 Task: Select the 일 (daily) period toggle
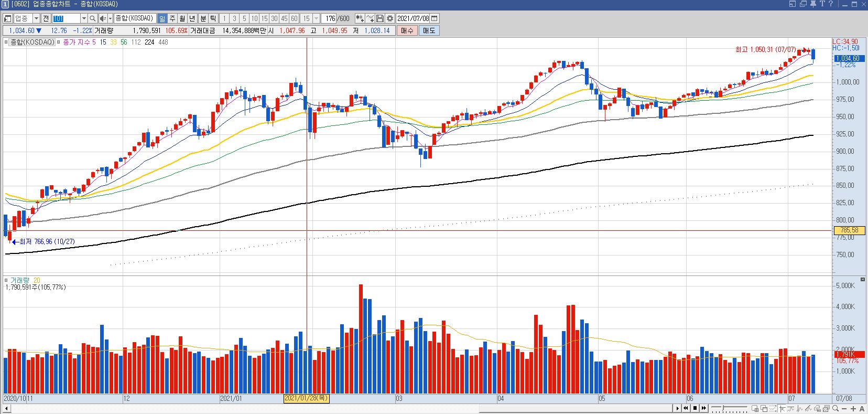(x=162, y=18)
